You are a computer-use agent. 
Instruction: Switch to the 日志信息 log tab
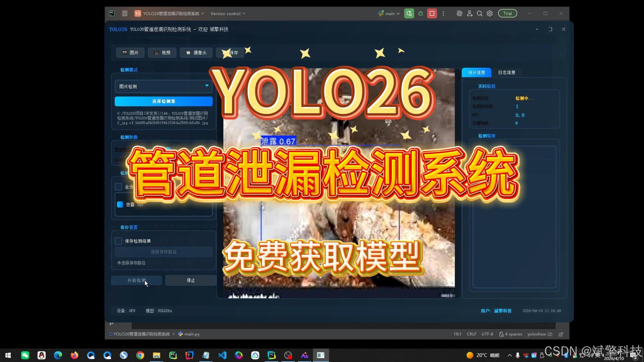coord(506,72)
